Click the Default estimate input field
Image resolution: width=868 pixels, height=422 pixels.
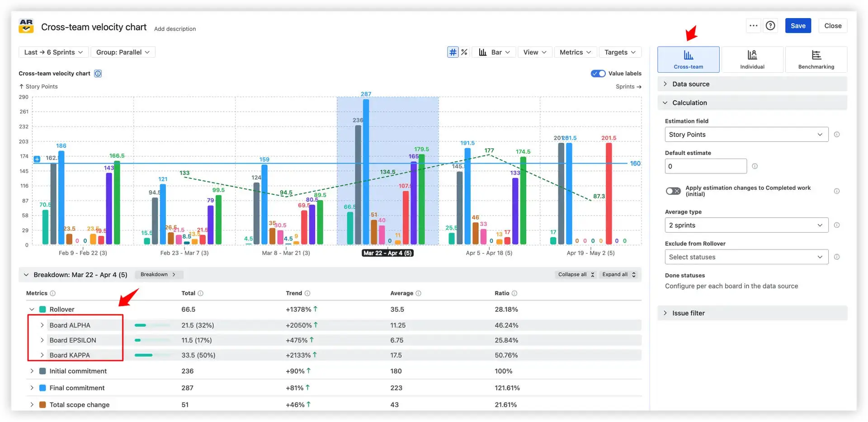(706, 166)
